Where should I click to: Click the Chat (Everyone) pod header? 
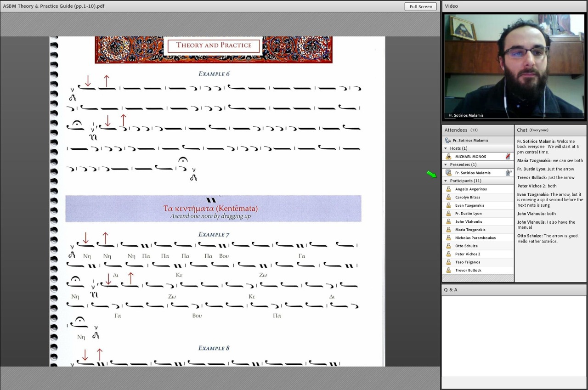click(x=550, y=130)
